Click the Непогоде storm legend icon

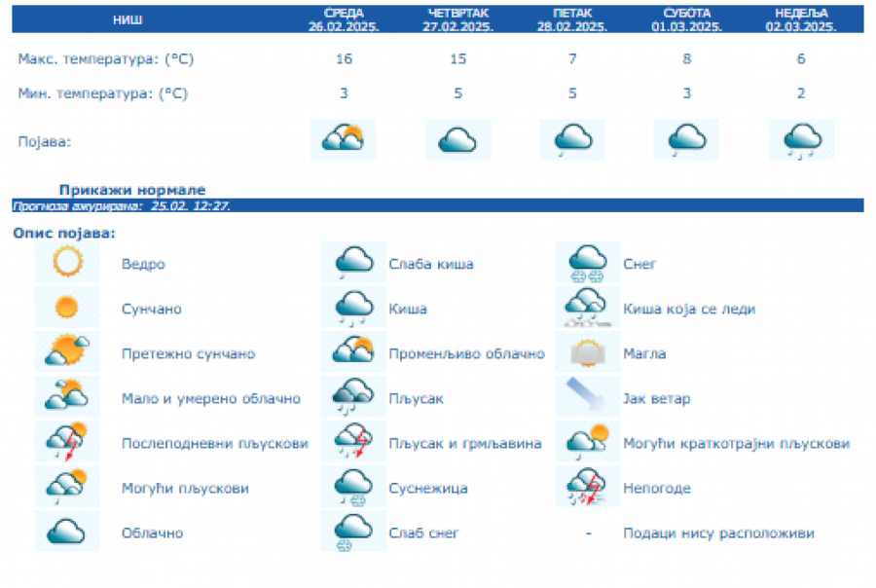588,488
